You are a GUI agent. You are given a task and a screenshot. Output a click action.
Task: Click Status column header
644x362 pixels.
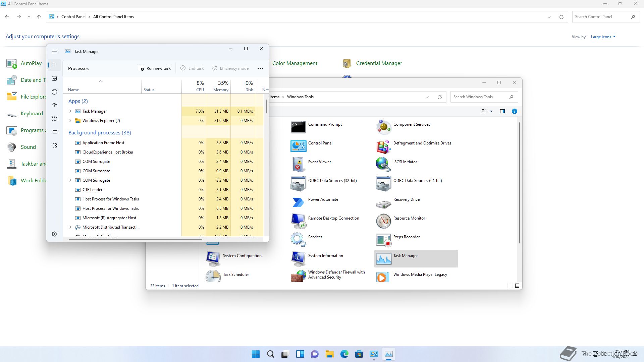click(161, 86)
